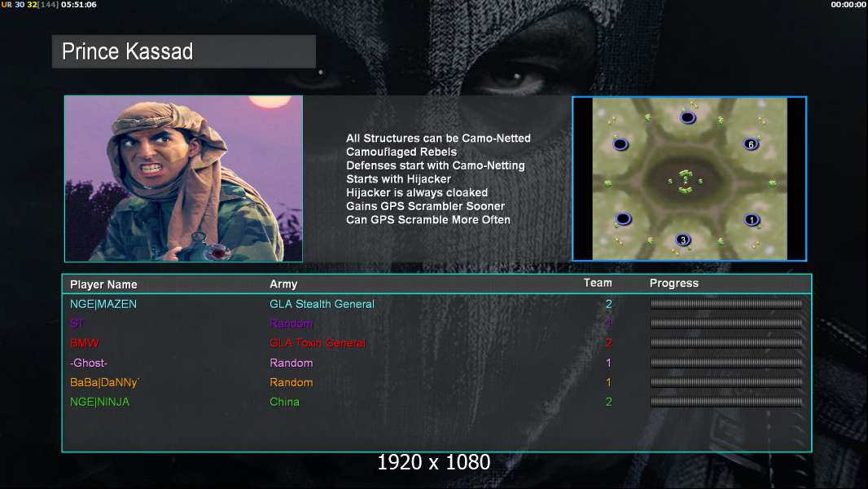The image size is (868, 489).
Task: Click the GLA Stealth General army entry
Action: [322, 304]
